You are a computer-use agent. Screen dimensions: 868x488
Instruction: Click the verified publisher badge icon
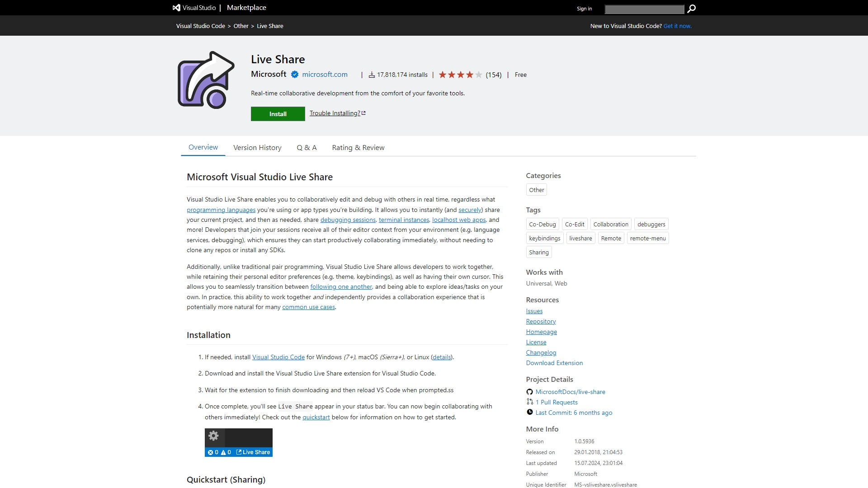(294, 75)
